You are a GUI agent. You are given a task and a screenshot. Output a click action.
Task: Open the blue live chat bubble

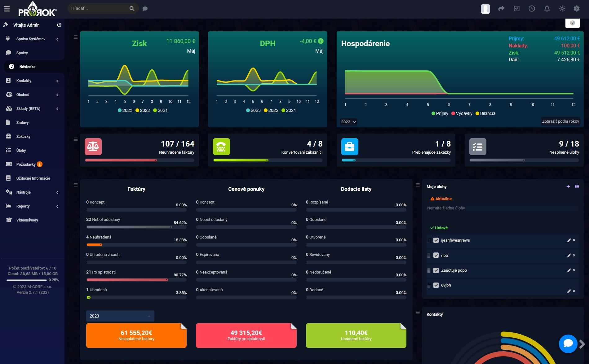(568, 344)
